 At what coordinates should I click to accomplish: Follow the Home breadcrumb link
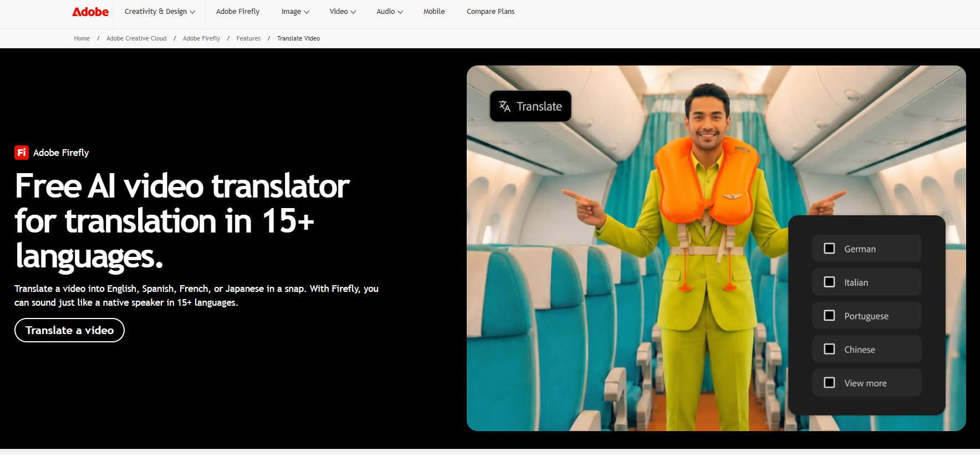click(x=81, y=38)
